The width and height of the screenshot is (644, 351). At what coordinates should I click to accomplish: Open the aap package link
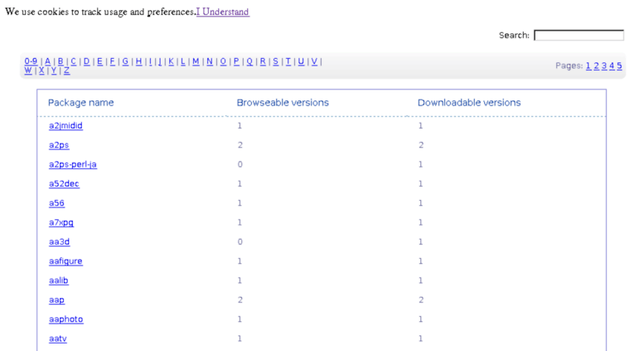coord(56,300)
